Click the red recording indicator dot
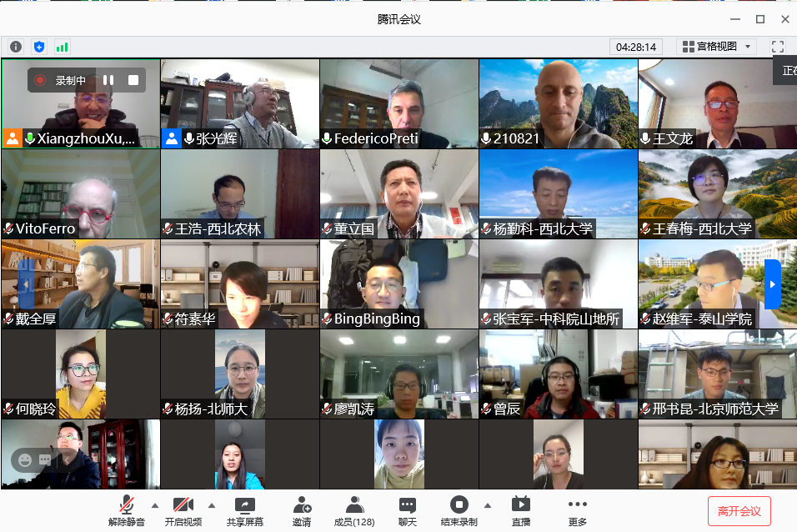The image size is (797, 532). click(40, 80)
